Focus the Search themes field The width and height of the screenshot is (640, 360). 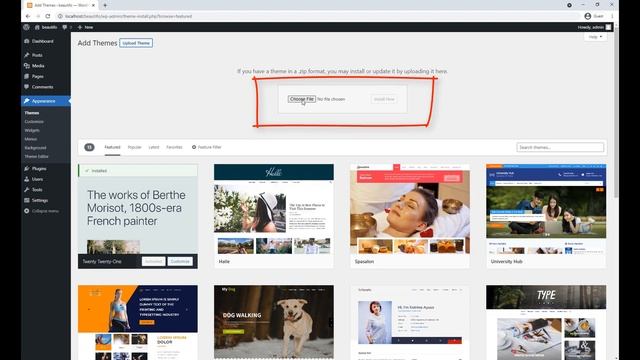tap(560, 147)
